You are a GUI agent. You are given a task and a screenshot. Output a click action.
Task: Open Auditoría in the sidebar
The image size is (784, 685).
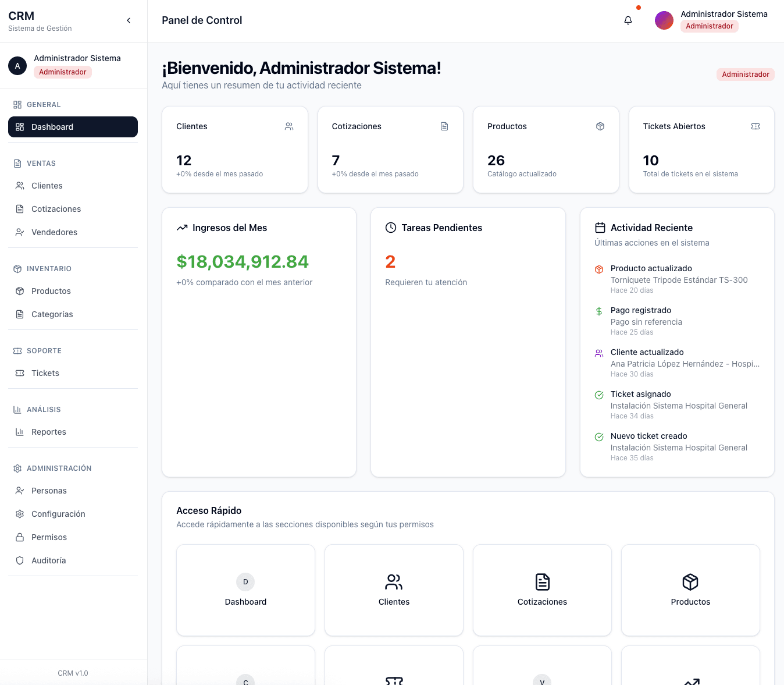point(48,560)
